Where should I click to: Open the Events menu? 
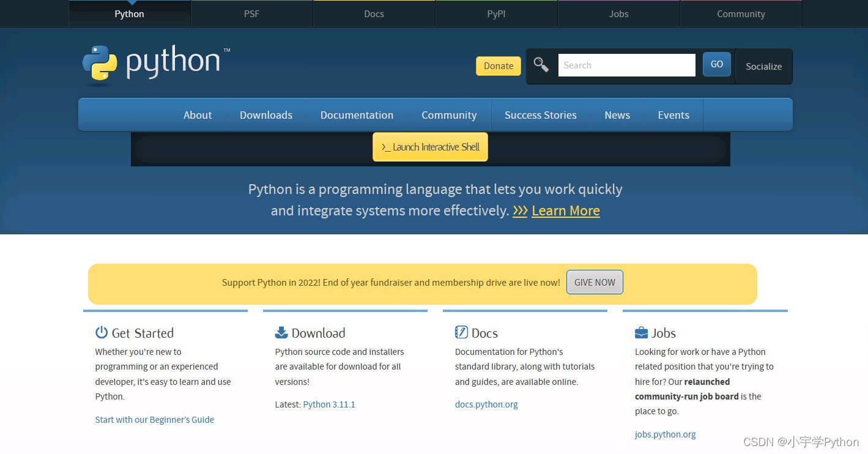673,115
